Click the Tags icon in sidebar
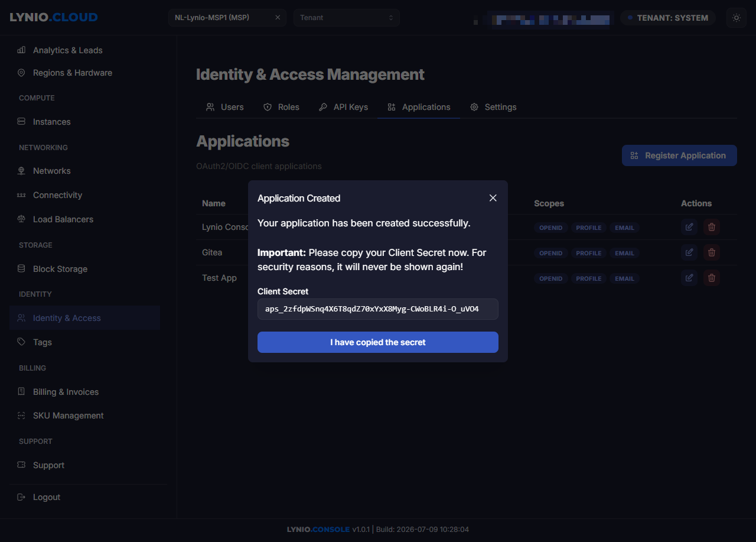756x542 pixels. click(21, 342)
